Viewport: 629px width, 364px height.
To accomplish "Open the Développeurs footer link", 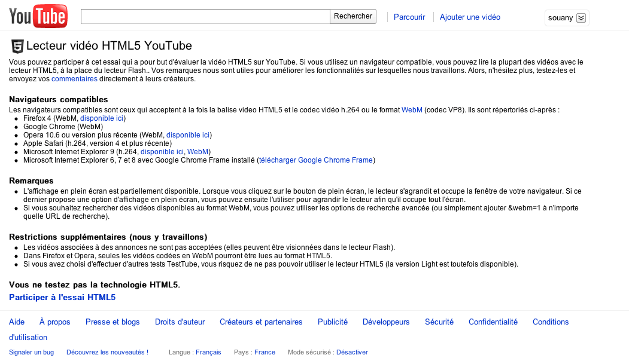I will pyautogui.click(x=386, y=322).
